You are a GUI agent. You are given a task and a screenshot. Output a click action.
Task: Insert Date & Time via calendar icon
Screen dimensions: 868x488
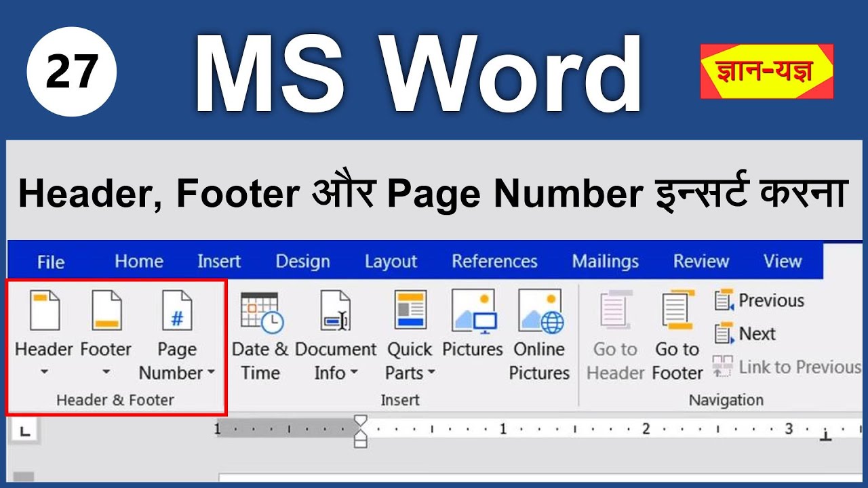262,312
